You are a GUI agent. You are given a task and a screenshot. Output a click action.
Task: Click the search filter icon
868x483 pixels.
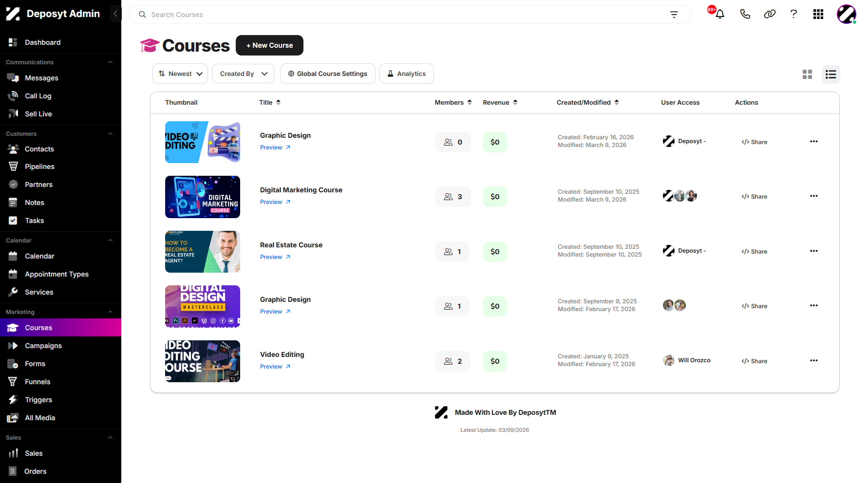[674, 15]
